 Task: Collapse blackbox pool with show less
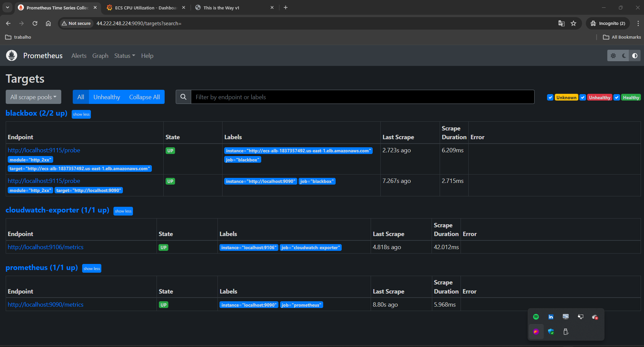pyautogui.click(x=81, y=114)
